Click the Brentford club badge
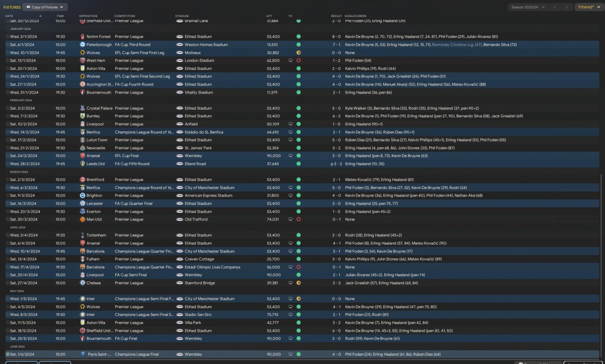The width and height of the screenshot is (605, 364). (x=82, y=180)
